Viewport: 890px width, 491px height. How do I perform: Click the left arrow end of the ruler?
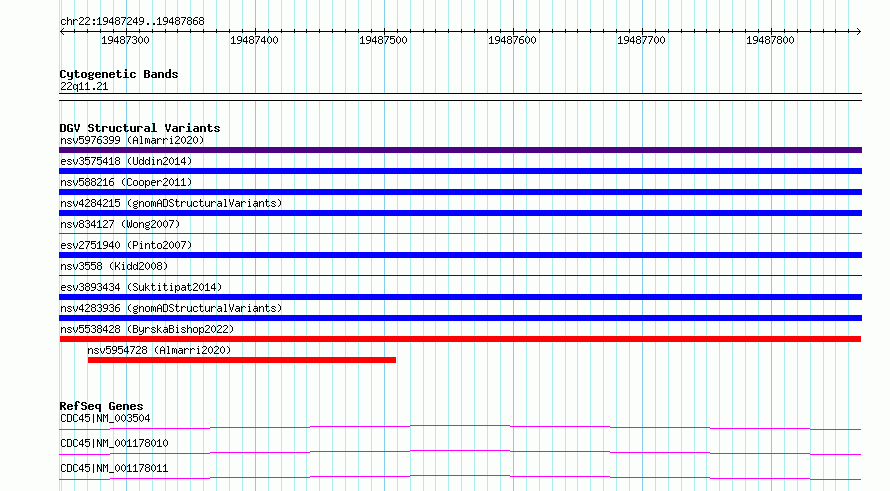click(62, 32)
